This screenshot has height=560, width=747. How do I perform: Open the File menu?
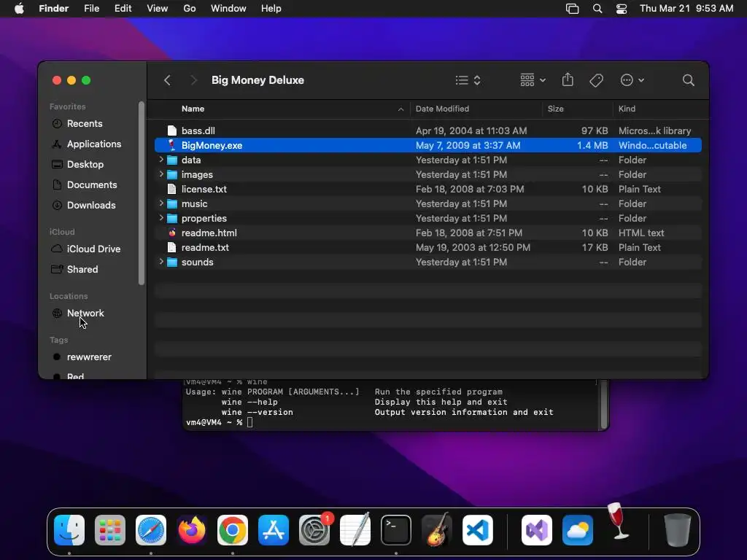coord(91,9)
